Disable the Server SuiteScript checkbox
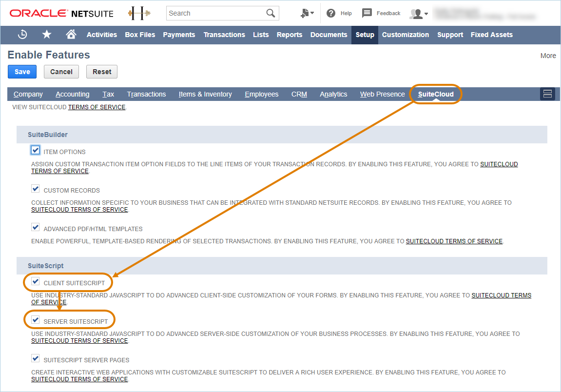 (x=36, y=320)
